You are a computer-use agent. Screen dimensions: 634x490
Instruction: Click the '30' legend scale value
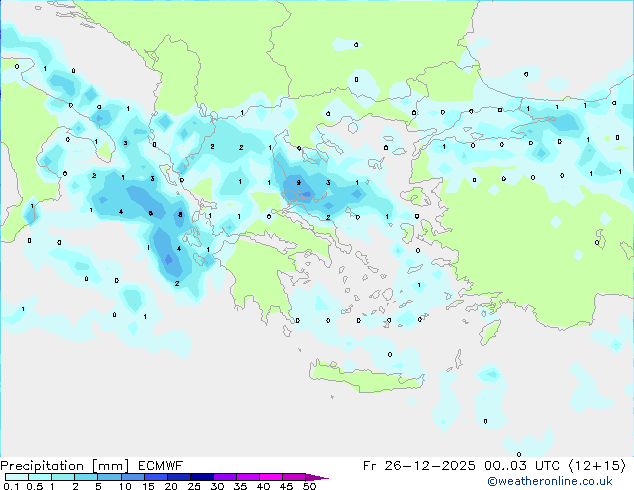click(217, 486)
